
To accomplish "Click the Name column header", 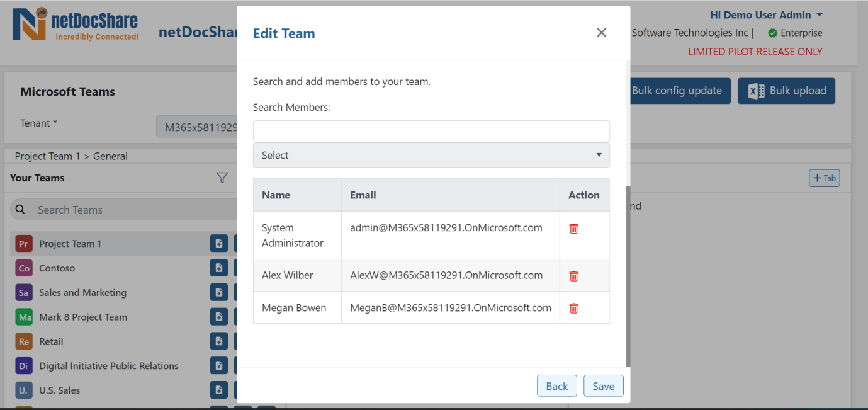I will coord(297,195).
